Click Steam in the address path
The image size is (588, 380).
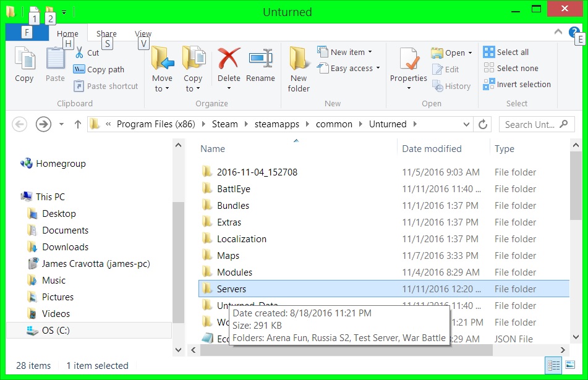[224, 124]
